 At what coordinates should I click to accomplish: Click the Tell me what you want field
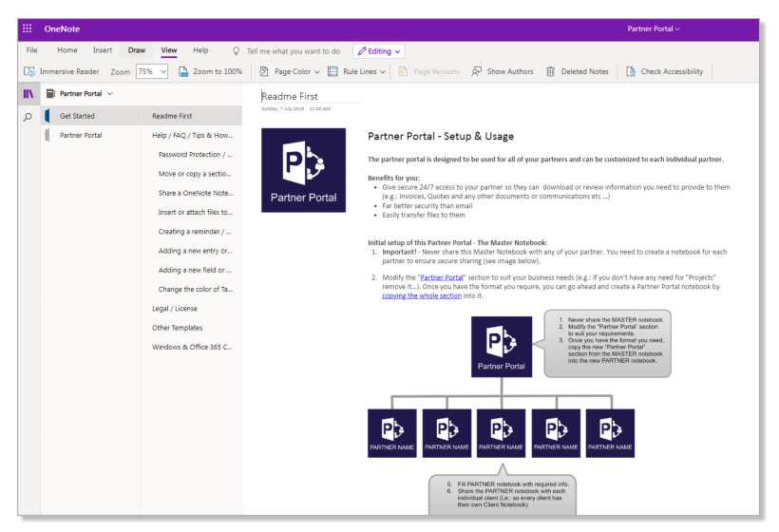pyautogui.click(x=294, y=51)
